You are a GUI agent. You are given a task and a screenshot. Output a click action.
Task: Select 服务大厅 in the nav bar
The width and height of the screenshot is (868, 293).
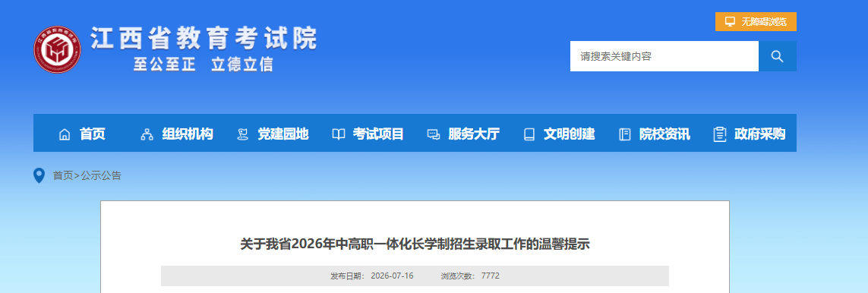click(x=474, y=134)
